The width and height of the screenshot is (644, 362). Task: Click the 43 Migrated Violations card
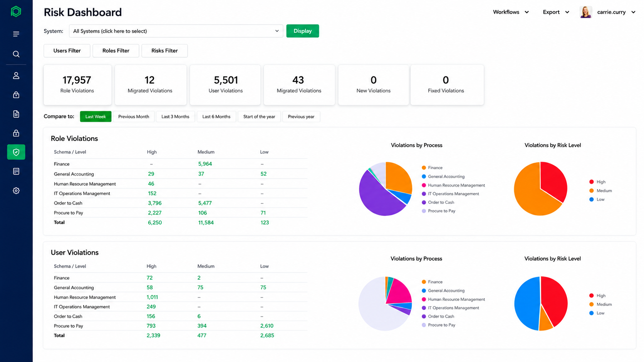coord(299,85)
